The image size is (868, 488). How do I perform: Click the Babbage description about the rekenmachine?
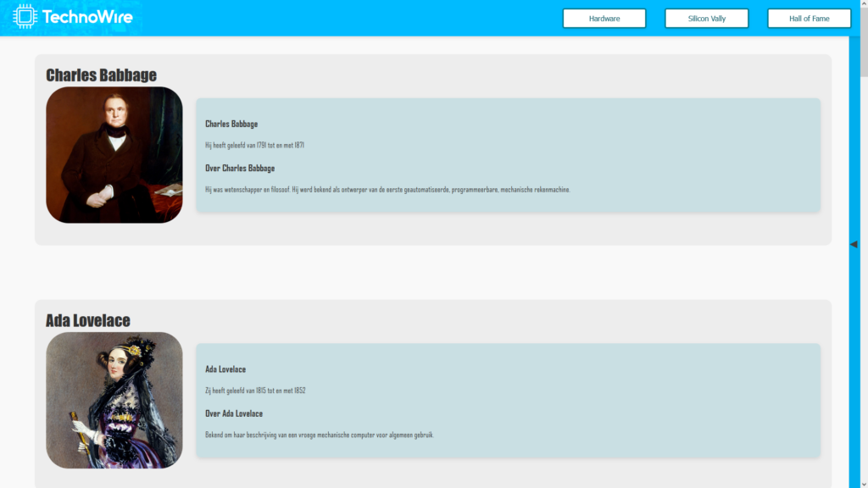[387, 190]
